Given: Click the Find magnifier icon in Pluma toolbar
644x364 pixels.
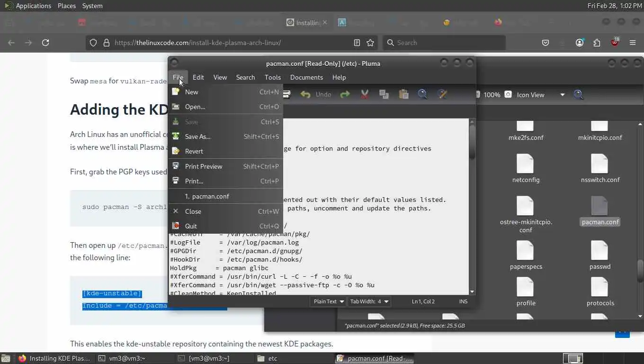Looking at the screenshot, I should click(423, 94).
